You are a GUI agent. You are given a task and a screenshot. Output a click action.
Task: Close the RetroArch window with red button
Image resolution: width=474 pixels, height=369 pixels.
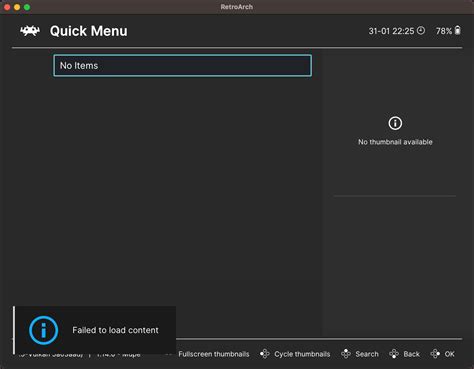(7, 7)
